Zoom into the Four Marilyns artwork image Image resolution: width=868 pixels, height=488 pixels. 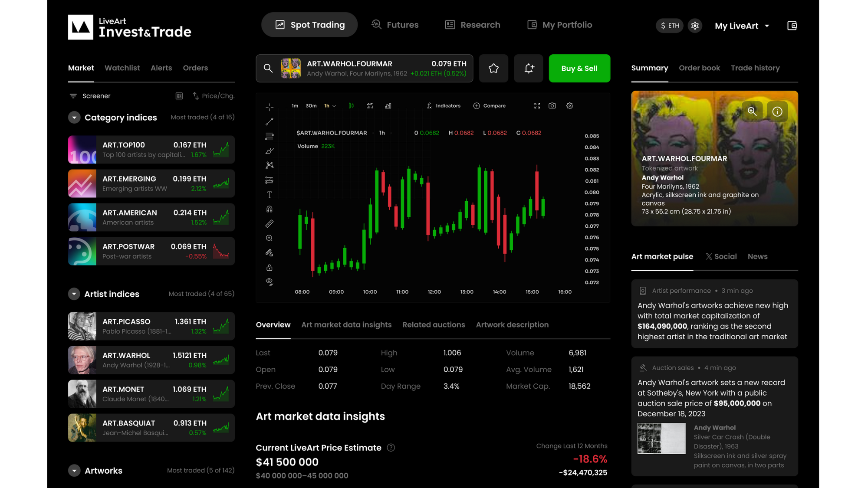coord(752,111)
